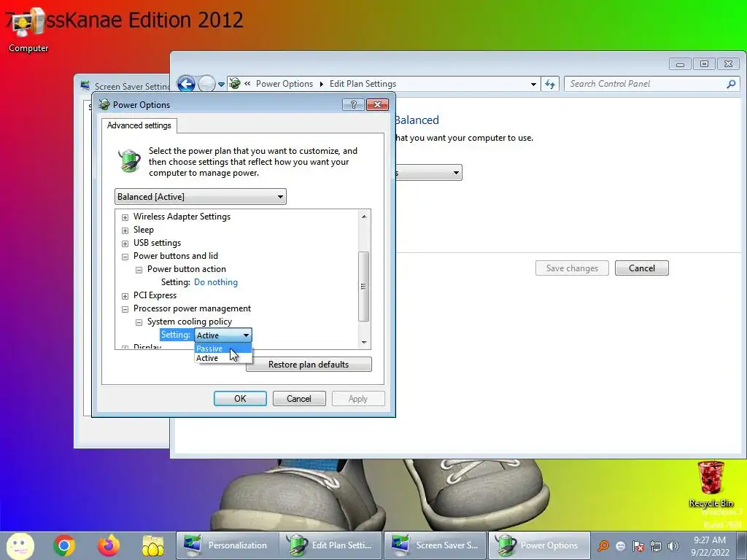Viewport: 747px width, 560px height.
Task: Select Wireless Adapter Settings tree label
Action: click(x=182, y=216)
